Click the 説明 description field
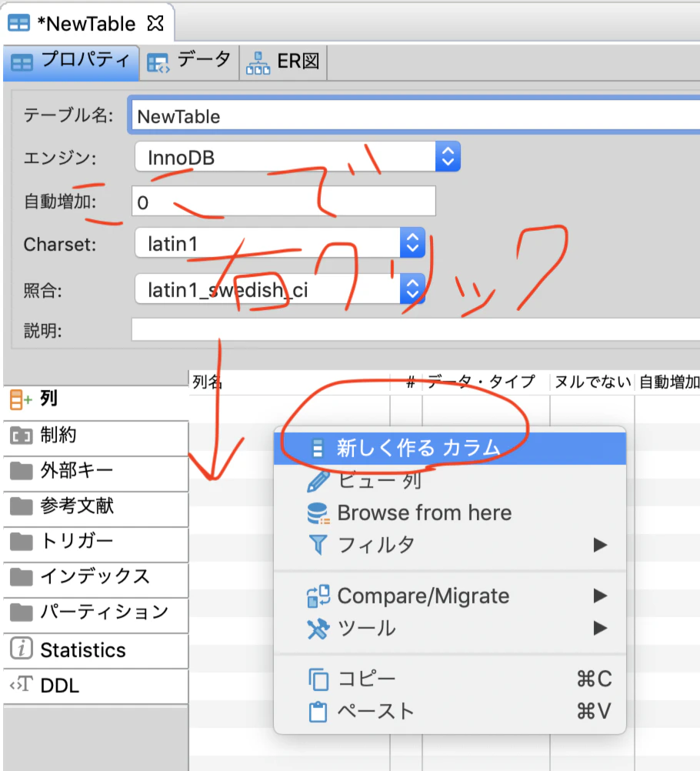700x771 pixels. 416,329
